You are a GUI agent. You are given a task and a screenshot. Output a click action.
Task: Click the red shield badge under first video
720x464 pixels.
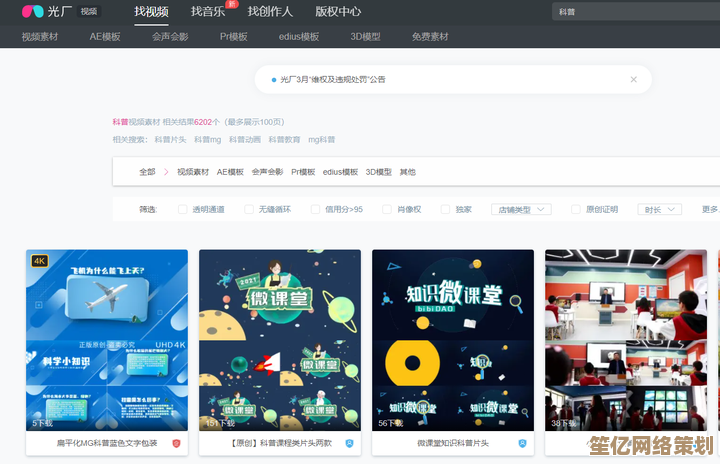[x=176, y=443]
